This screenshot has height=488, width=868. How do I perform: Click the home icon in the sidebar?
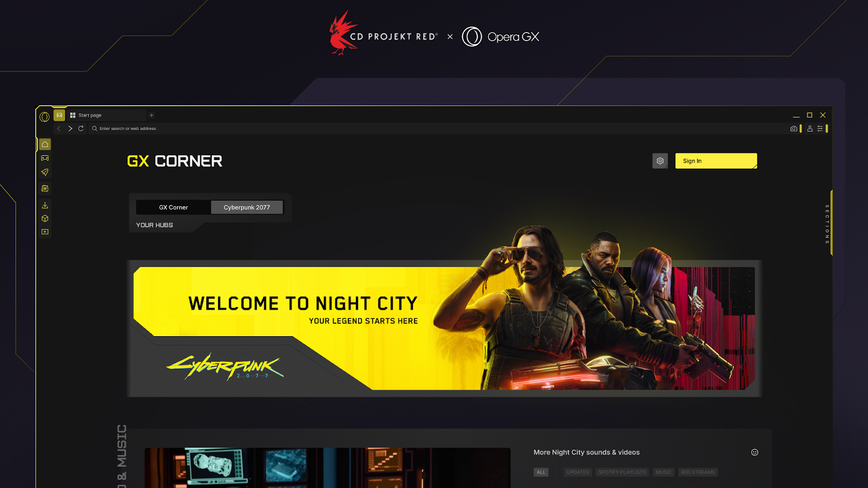point(45,144)
